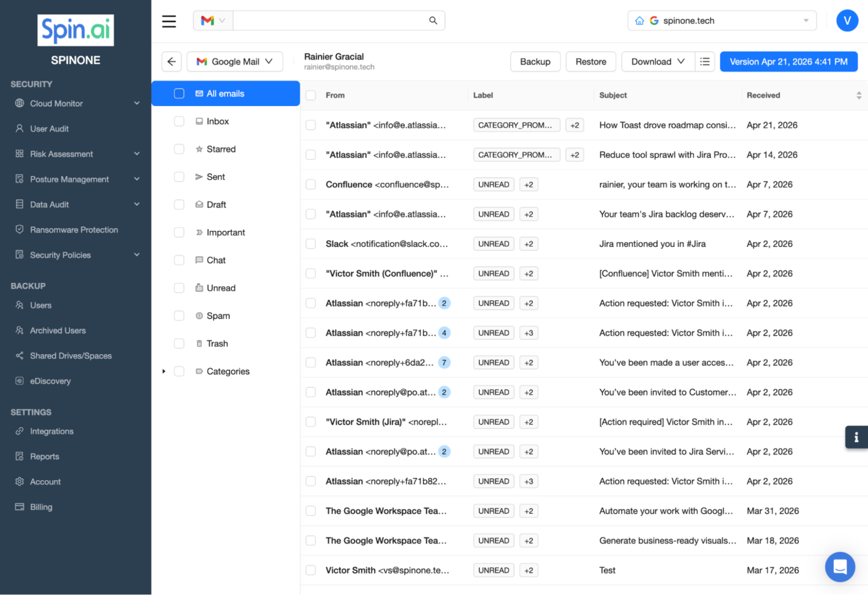Open the Download dropdown button

(658, 61)
